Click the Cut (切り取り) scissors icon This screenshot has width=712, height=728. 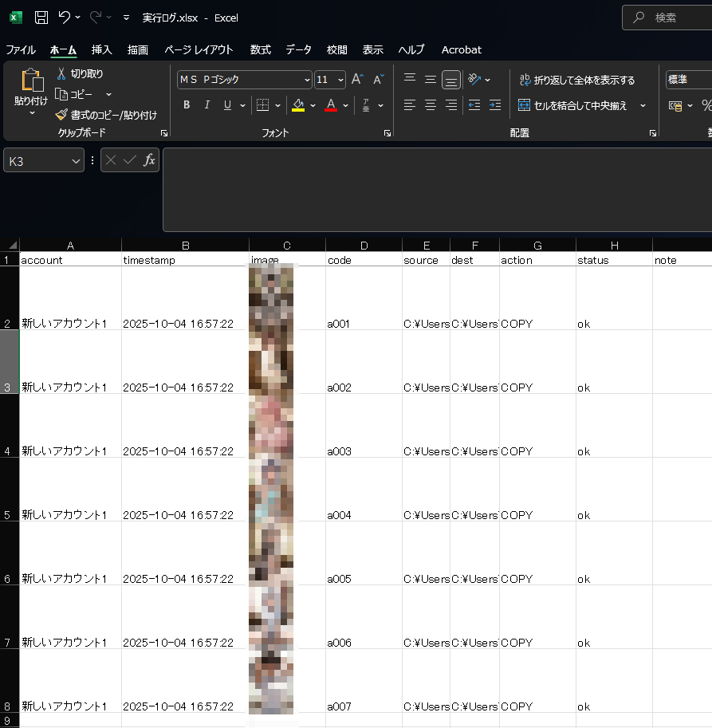pyautogui.click(x=61, y=73)
